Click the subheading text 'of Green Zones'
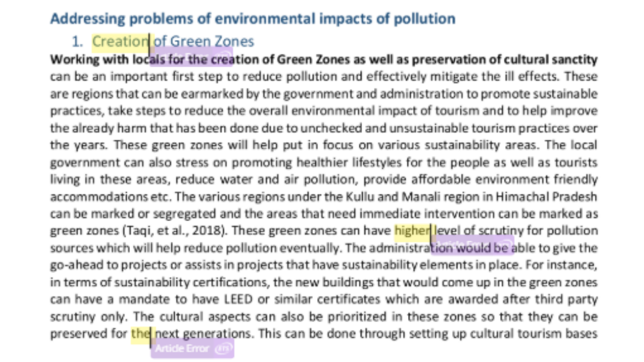 coord(204,42)
